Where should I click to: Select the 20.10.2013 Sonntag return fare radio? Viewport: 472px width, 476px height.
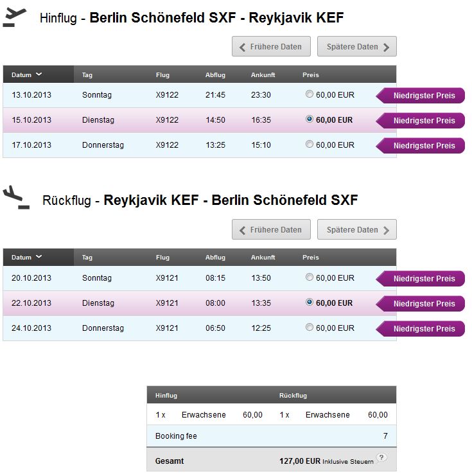pos(310,277)
